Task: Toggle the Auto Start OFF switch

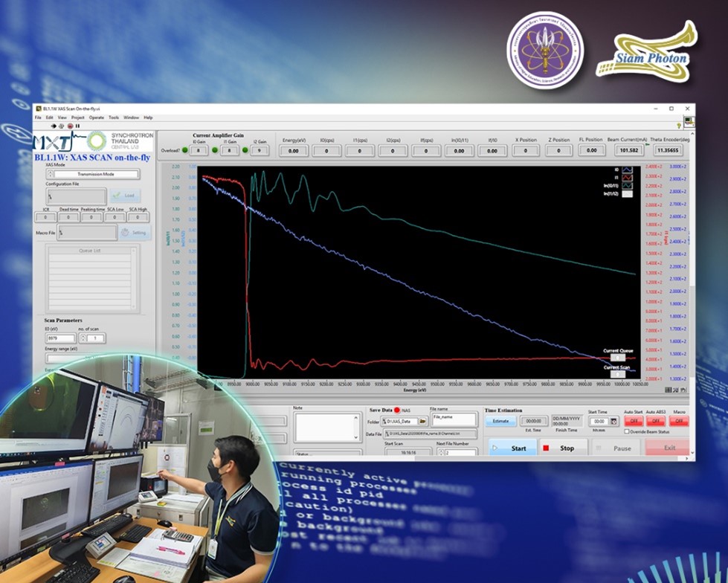Action: point(634,421)
